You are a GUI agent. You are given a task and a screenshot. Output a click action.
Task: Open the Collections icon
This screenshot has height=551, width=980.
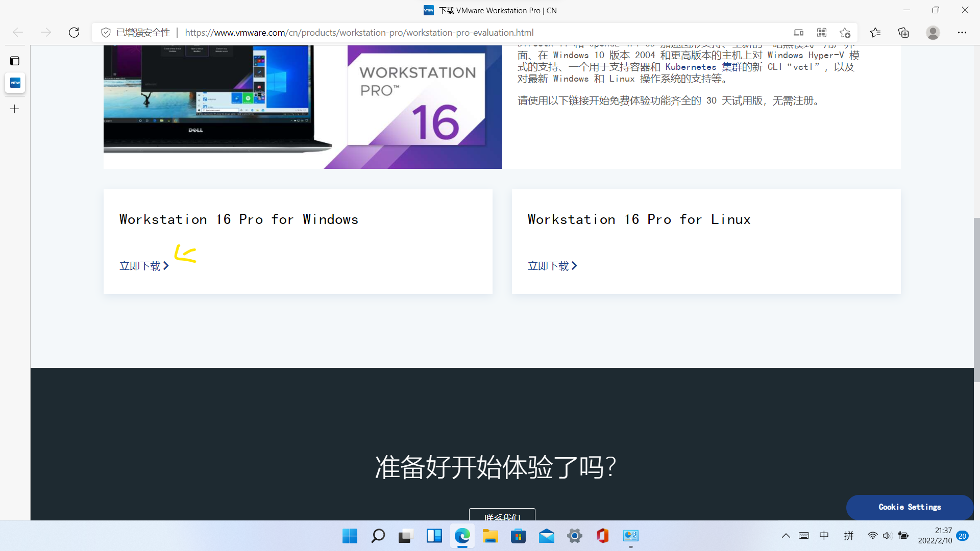903,33
